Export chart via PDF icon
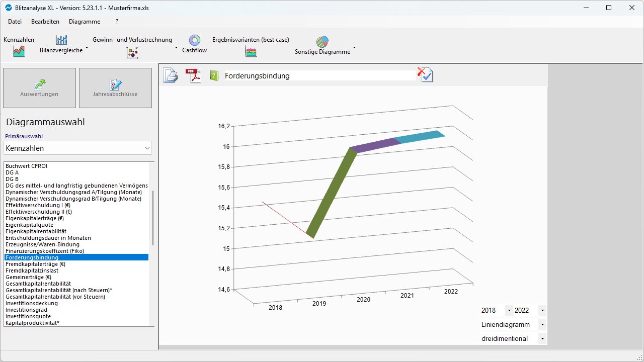The width and height of the screenshot is (644, 362). coord(193,75)
